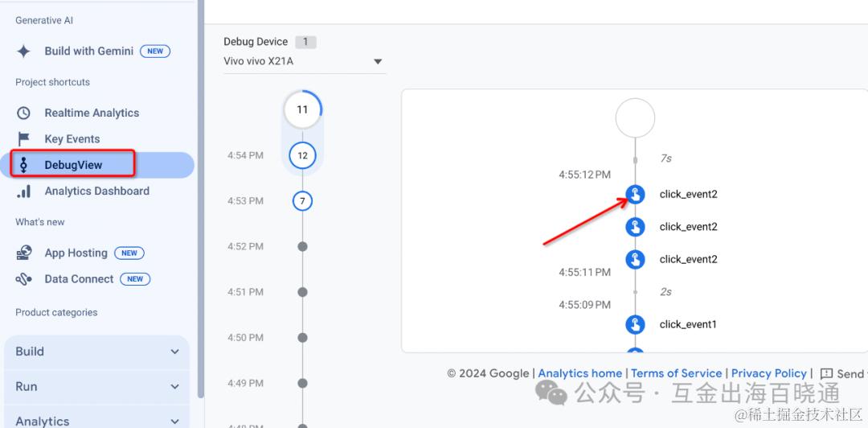Click the 4:51 PM timeline dot
The image size is (868, 428).
(302, 292)
